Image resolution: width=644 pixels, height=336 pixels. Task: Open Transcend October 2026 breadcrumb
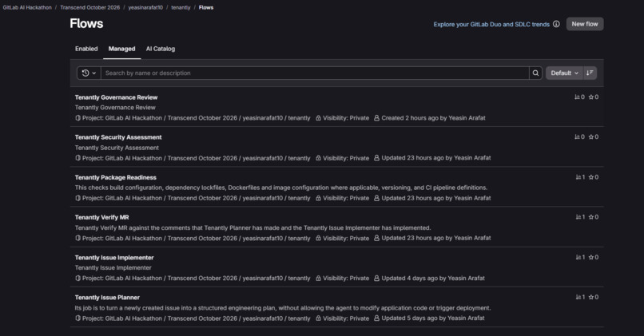[x=90, y=7]
